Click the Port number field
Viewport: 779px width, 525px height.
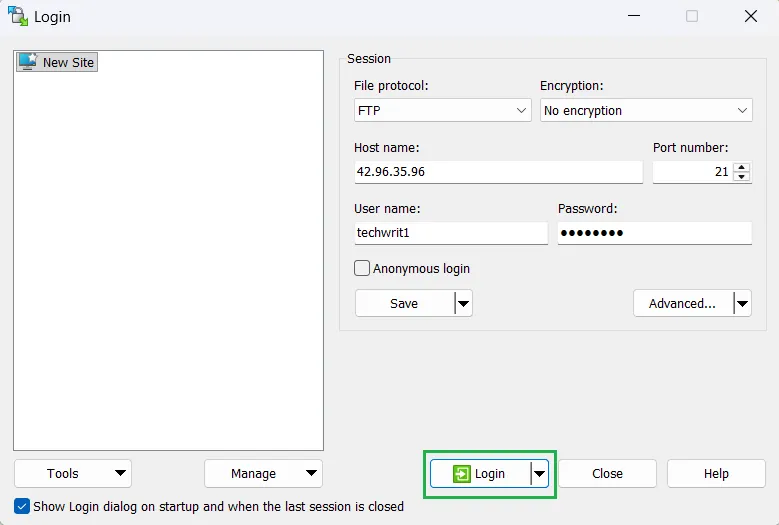tap(693, 172)
